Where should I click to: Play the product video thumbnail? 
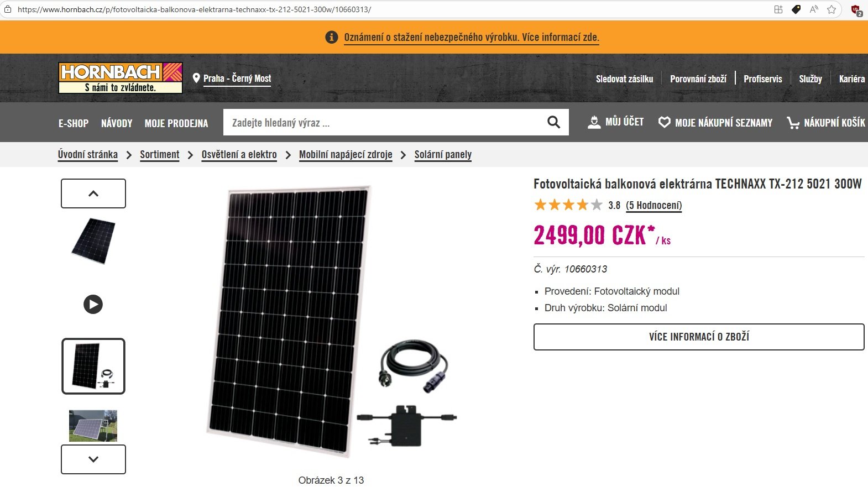tap(93, 304)
